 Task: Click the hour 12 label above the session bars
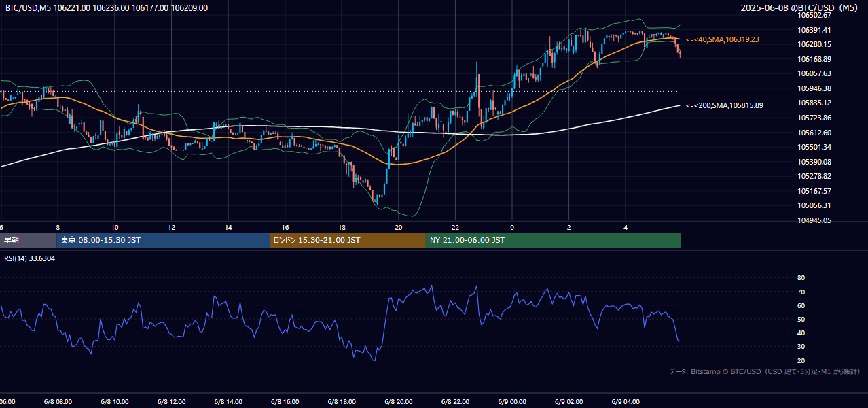(171, 227)
